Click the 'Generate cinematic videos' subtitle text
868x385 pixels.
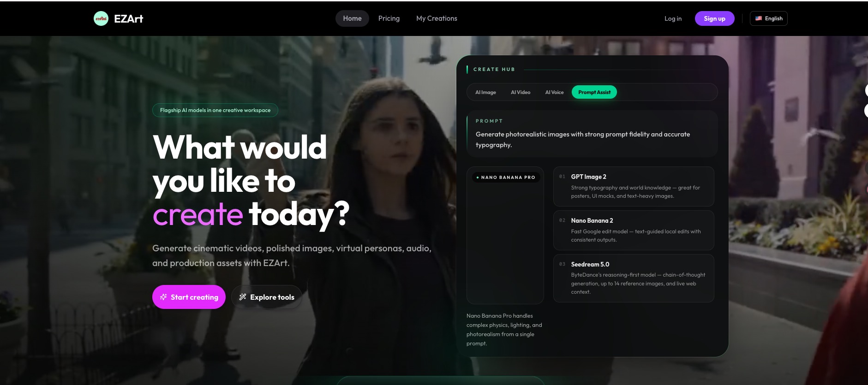pos(292,255)
